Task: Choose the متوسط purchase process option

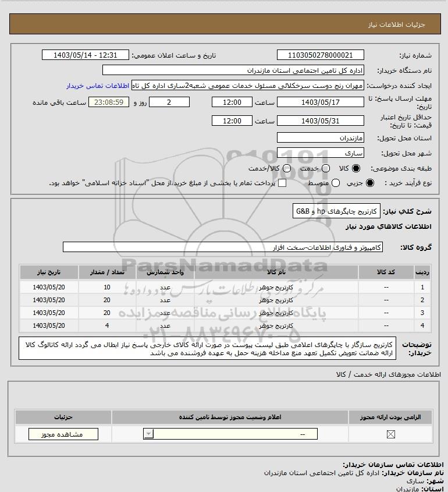Action: 336,183
